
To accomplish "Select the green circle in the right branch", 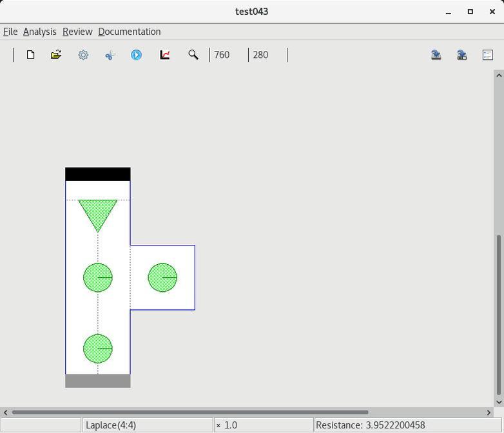I will click(x=162, y=277).
